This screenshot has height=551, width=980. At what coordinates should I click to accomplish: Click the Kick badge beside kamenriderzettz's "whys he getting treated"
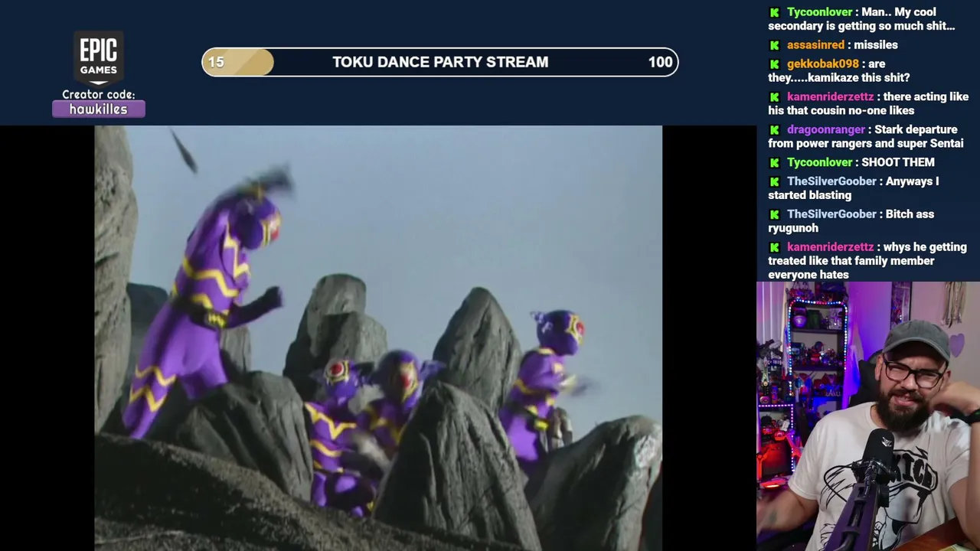(775, 247)
